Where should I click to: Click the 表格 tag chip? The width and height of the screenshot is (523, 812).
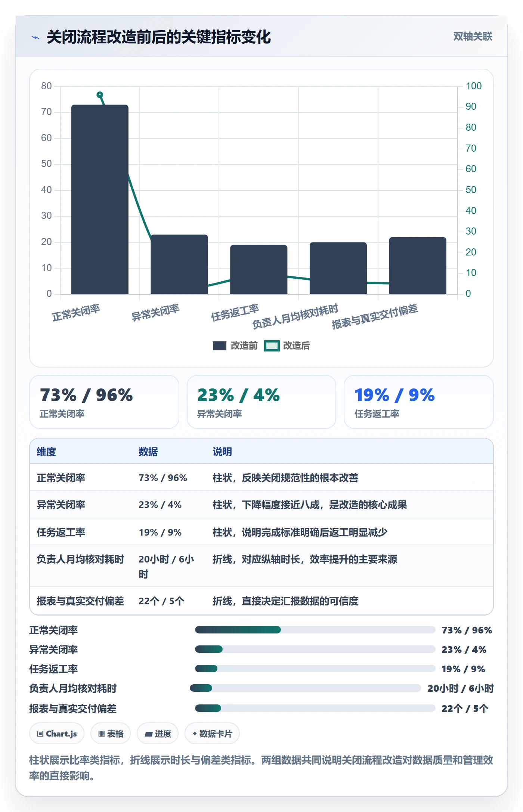111,734
